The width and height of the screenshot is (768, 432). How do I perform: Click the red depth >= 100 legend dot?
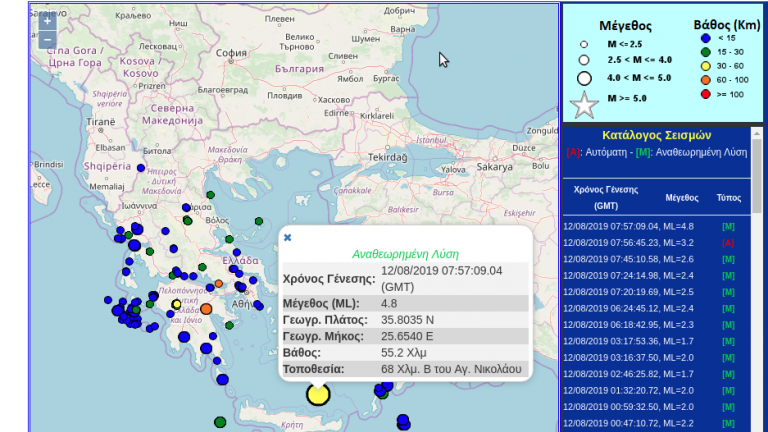pos(706,94)
